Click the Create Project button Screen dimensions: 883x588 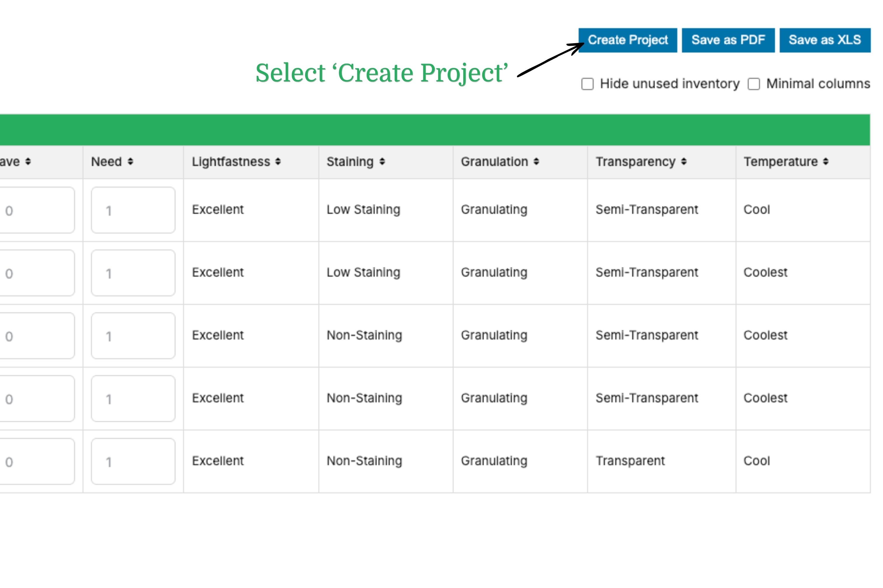coord(627,40)
